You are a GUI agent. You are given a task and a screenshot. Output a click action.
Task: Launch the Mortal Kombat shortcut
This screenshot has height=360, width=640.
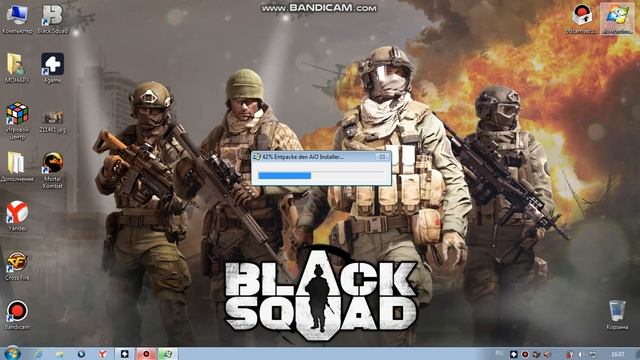53,171
